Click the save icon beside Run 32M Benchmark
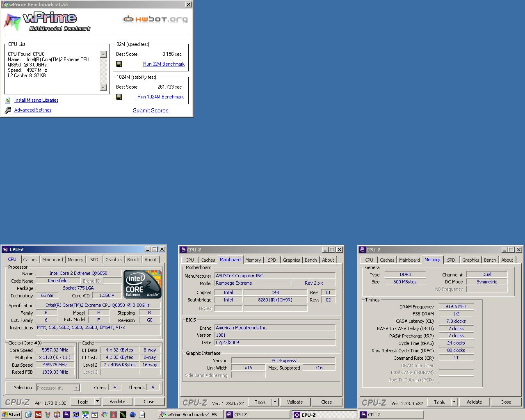Viewport: 525px width, 420px height. click(x=119, y=64)
